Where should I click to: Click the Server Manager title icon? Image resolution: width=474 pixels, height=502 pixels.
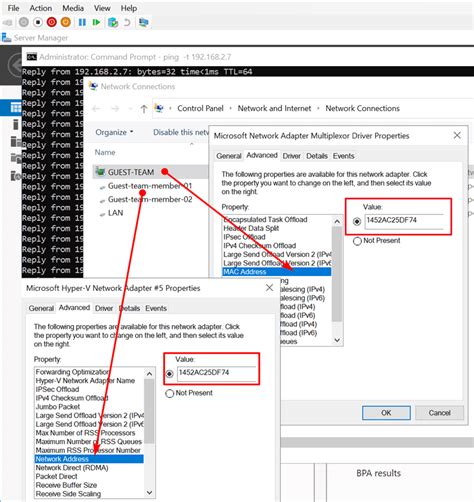click(x=6, y=38)
